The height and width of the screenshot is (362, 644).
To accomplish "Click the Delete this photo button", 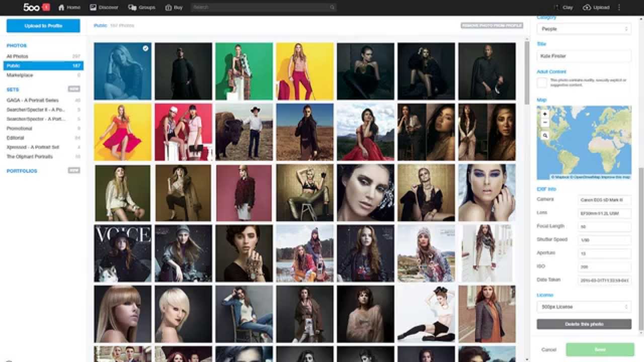I will point(584,324).
